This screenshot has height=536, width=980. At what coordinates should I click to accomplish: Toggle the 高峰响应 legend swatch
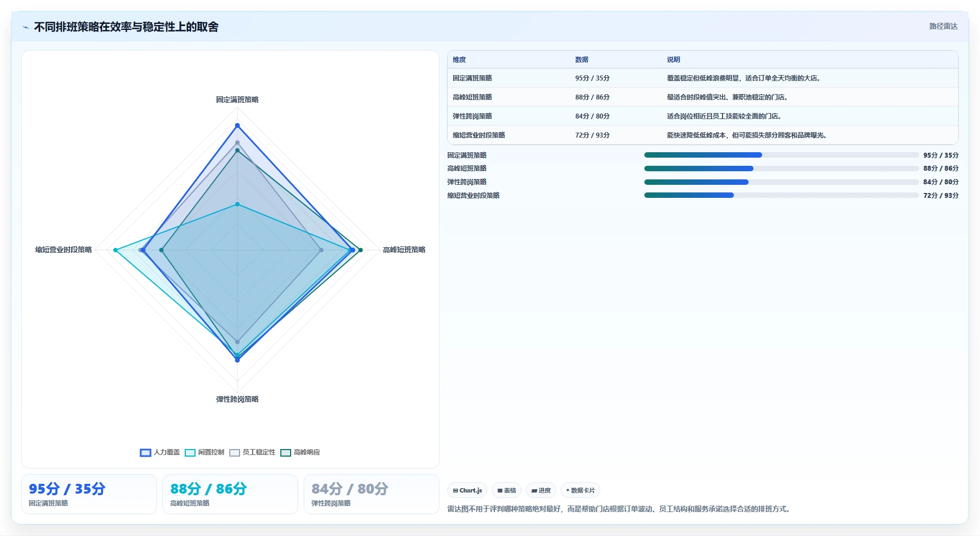click(x=285, y=452)
